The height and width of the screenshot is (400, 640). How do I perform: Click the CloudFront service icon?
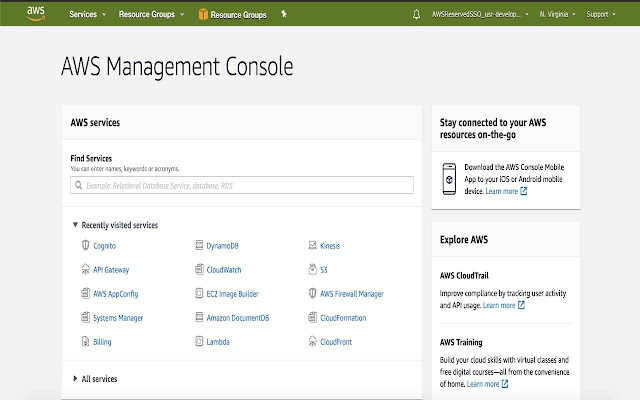312,341
